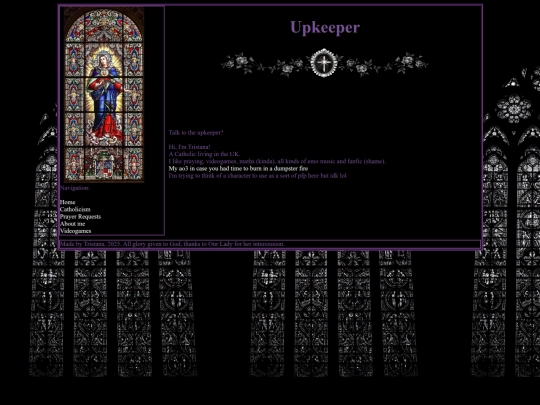The image size is (540, 405).
Task: Click the 'Talk to the upkeeper?' text
Action: tap(196, 133)
